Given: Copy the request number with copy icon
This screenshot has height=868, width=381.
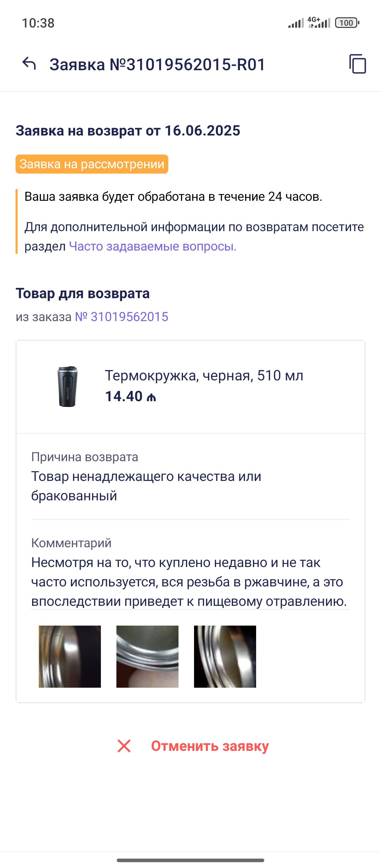Looking at the screenshot, I should pos(357,64).
